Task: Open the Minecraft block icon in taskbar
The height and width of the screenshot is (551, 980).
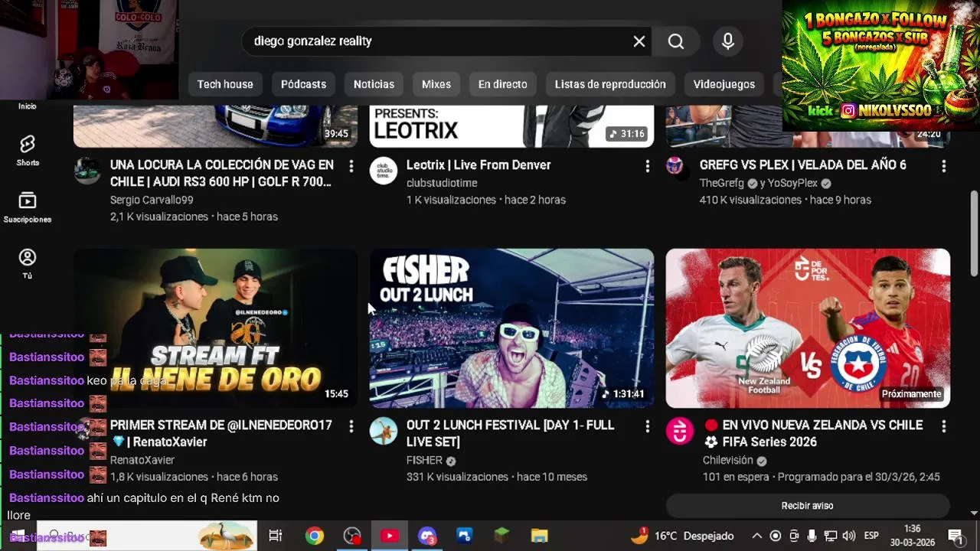Action: coord(501,536)
